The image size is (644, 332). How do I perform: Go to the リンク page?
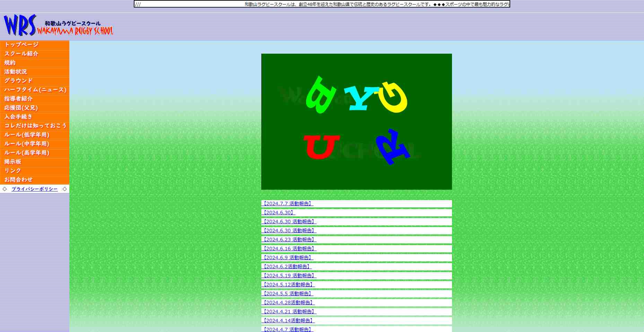pos(13,171)
